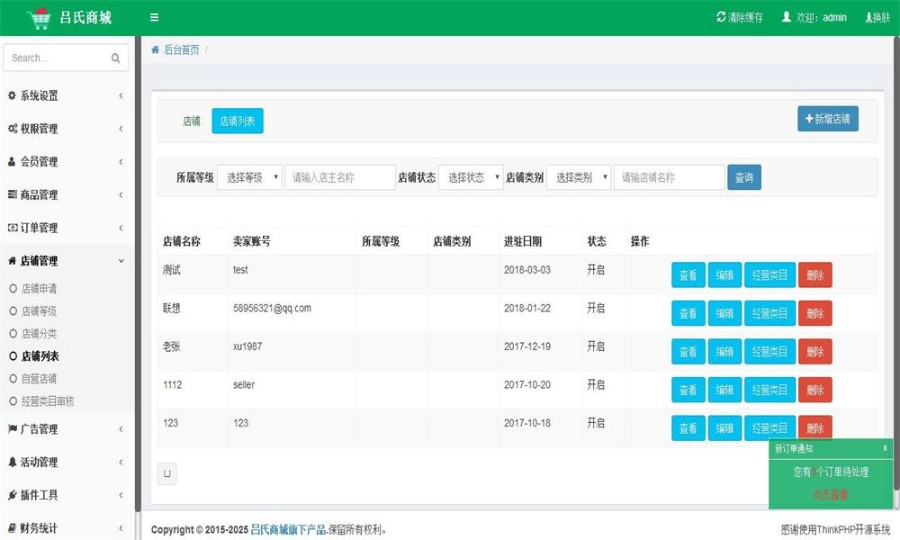Open the 选择状态 store status dropdown
This screenshot has height=540, width=900.
[470, 177]
